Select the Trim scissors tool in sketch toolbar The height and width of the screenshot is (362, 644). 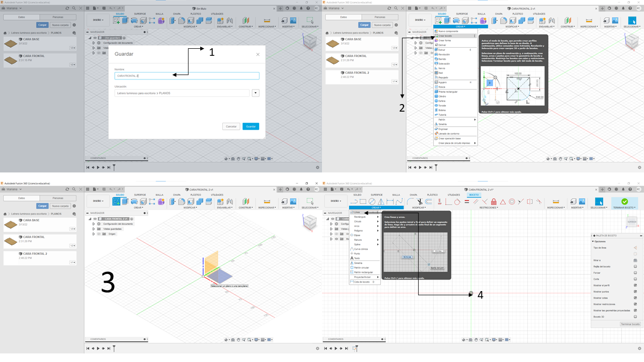click(x=419, y=202)
